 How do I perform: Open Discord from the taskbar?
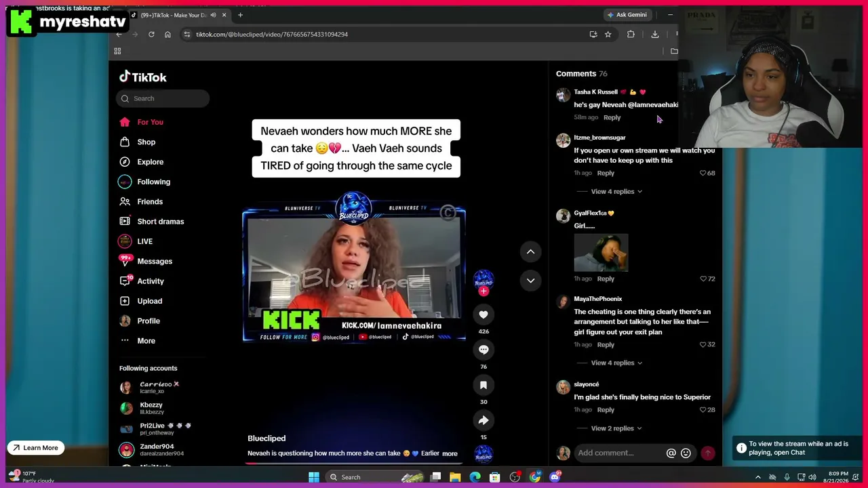pos(555,477)
